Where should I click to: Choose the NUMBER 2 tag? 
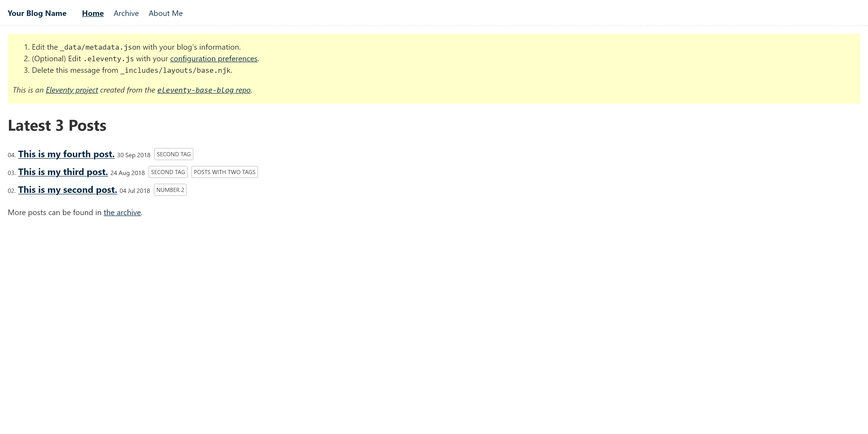tap(170, 190)
